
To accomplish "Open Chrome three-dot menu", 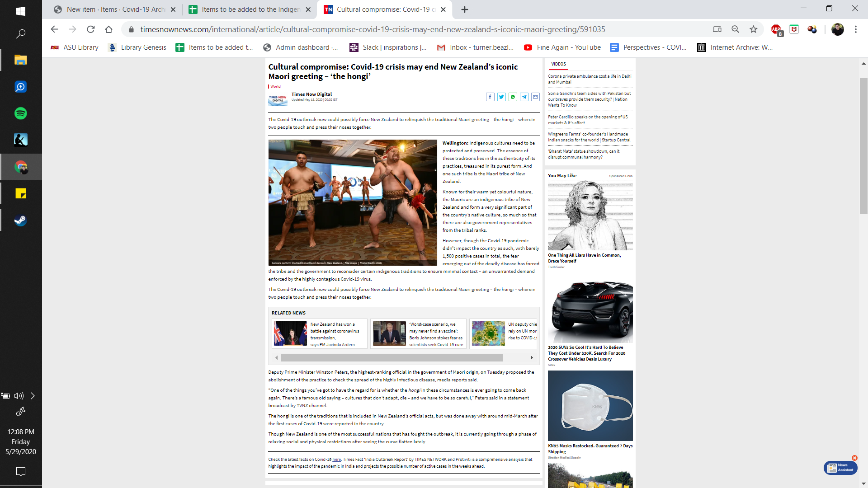I will click(x=855, y=29).
